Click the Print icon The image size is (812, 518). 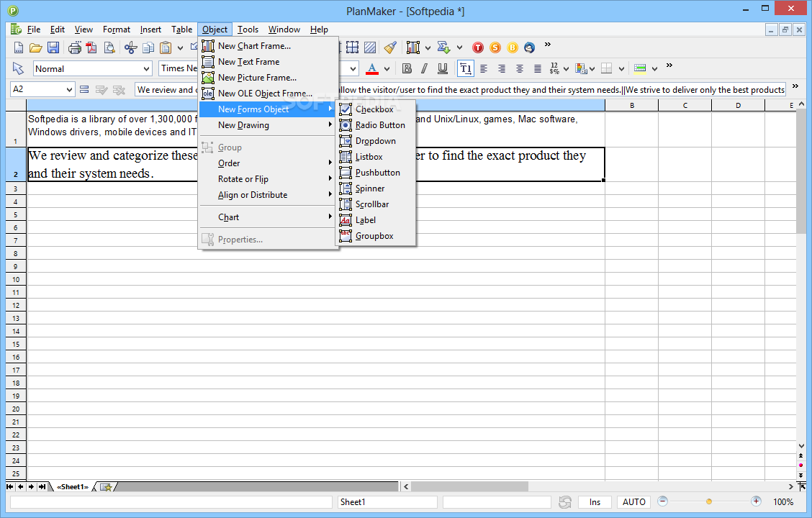click(75, 47)
